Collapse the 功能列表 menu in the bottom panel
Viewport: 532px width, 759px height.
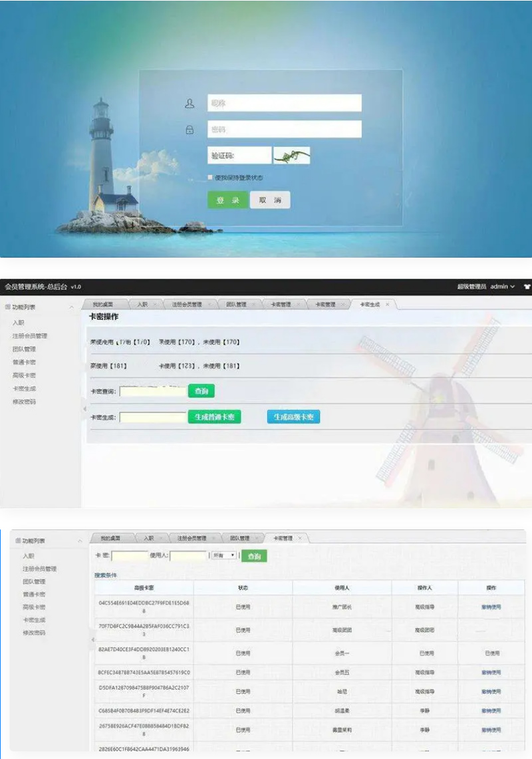pyautogui.click(x=80, y=541)
